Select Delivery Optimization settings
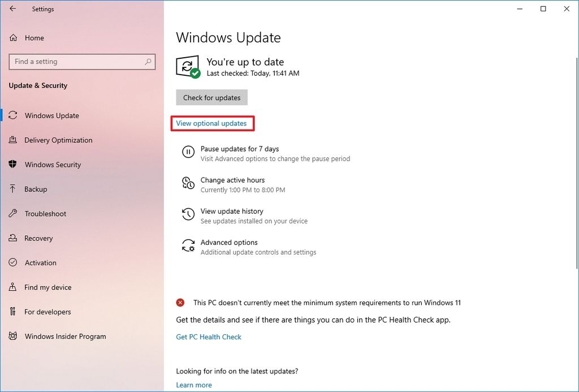Image resolution: width=579 pixels, height=392 pixels. [x=59, y=140]
